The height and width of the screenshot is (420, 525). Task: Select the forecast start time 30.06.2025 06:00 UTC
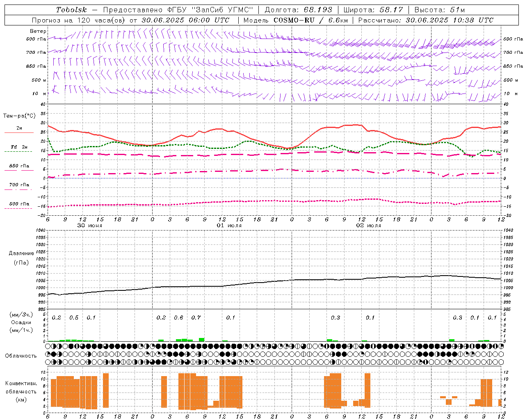click(x=185, y=20)
